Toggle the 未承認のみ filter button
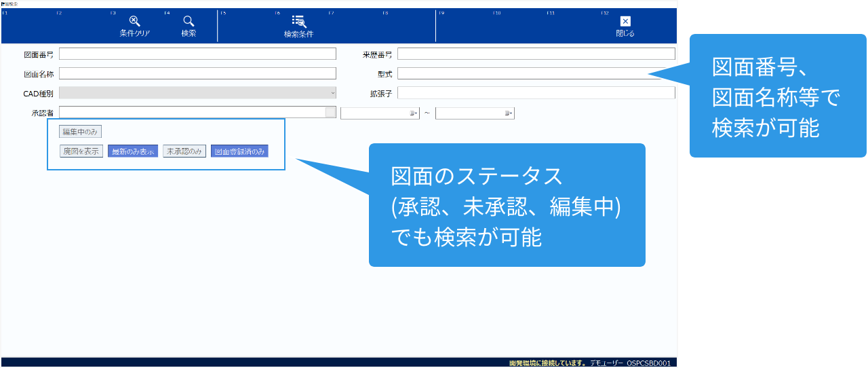The image size is (868, 368). (x=184, y=151)
